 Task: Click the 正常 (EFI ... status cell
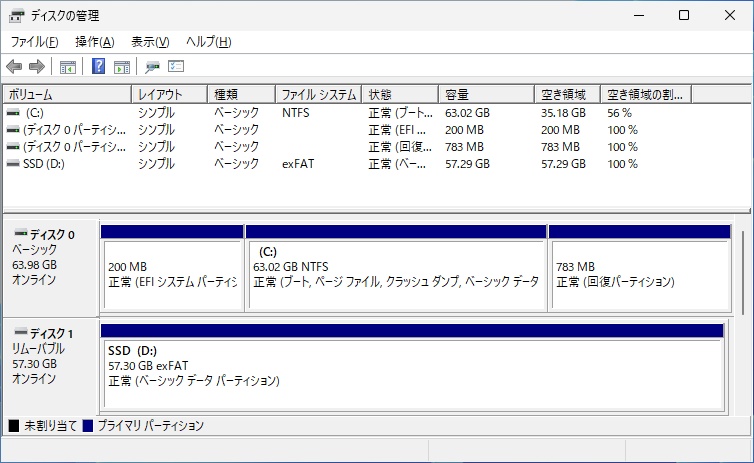pyautogui.click(x=397, y=130)
